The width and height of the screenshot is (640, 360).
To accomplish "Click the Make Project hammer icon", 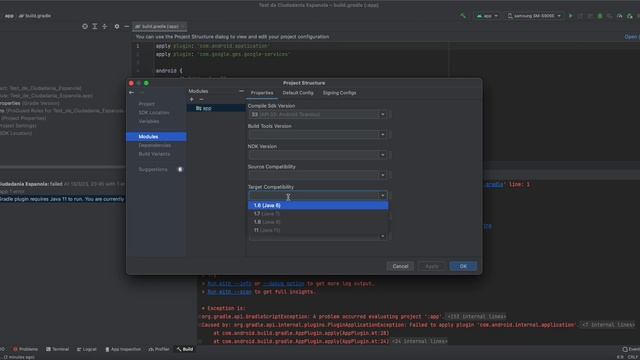I will coord(463,16).
